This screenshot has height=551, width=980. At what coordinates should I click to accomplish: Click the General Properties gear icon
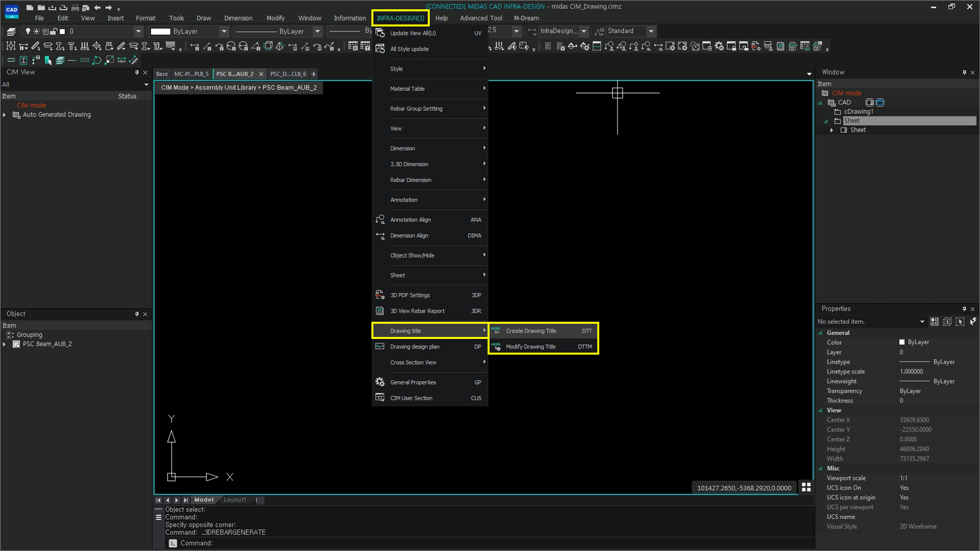[x=380, y=382]
